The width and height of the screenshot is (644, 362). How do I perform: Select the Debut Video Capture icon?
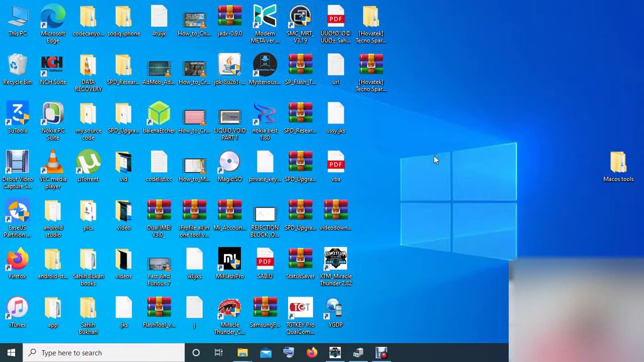click(x=18, y=169)
